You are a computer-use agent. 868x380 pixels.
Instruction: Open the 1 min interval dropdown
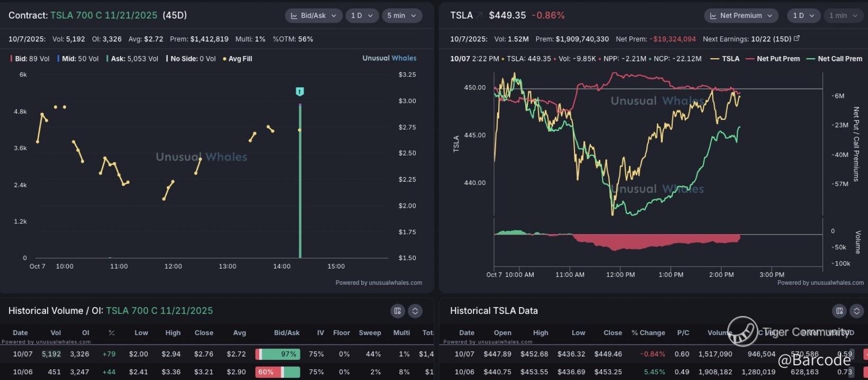[x=843, y=16]
